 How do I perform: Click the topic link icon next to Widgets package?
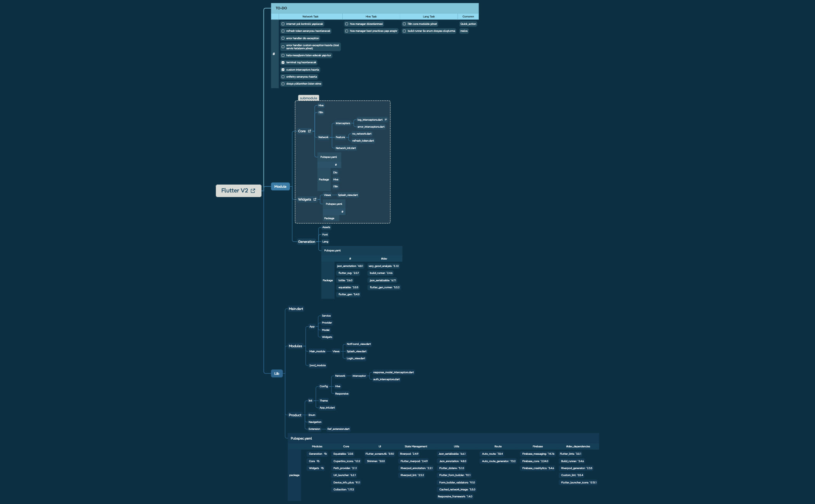(323, 468)
